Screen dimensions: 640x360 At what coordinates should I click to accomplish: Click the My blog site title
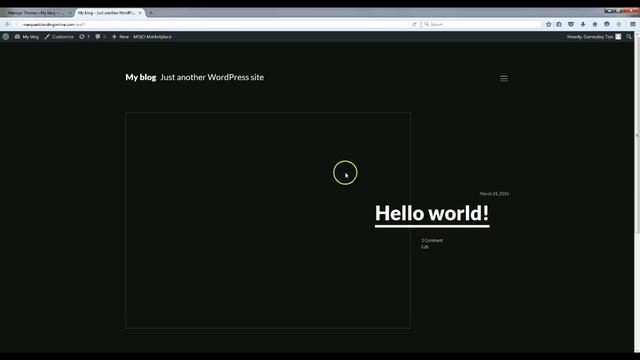coord(141,77)
